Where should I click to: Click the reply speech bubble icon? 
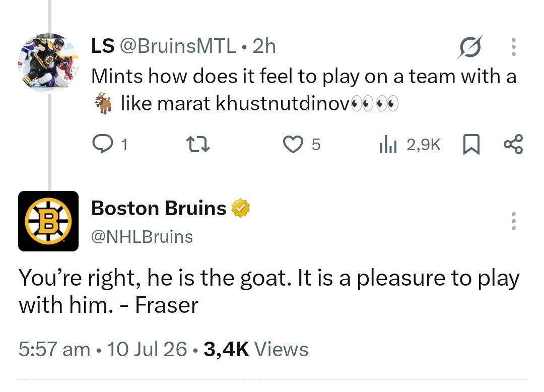(102, 144)
